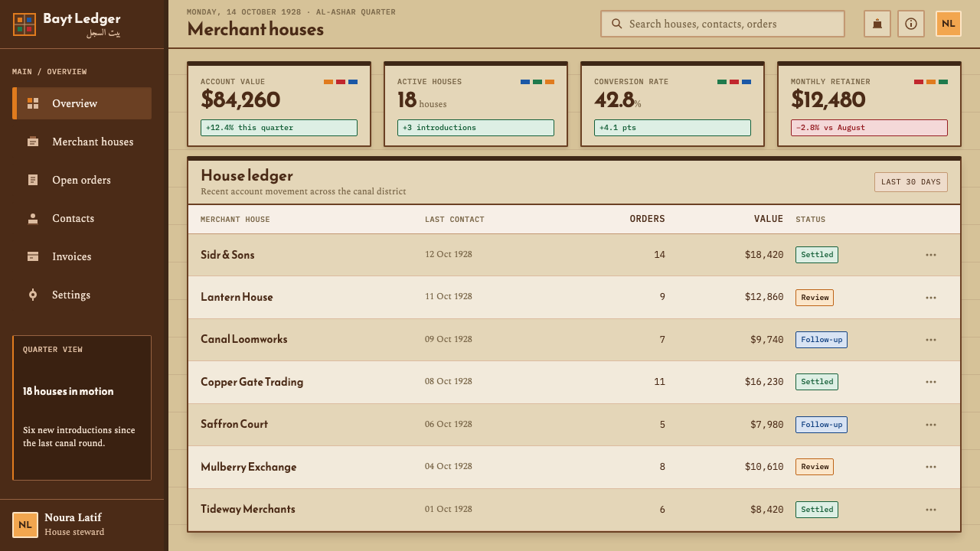Open the more options for Canal Loomworks

click(x=931, y=340)
